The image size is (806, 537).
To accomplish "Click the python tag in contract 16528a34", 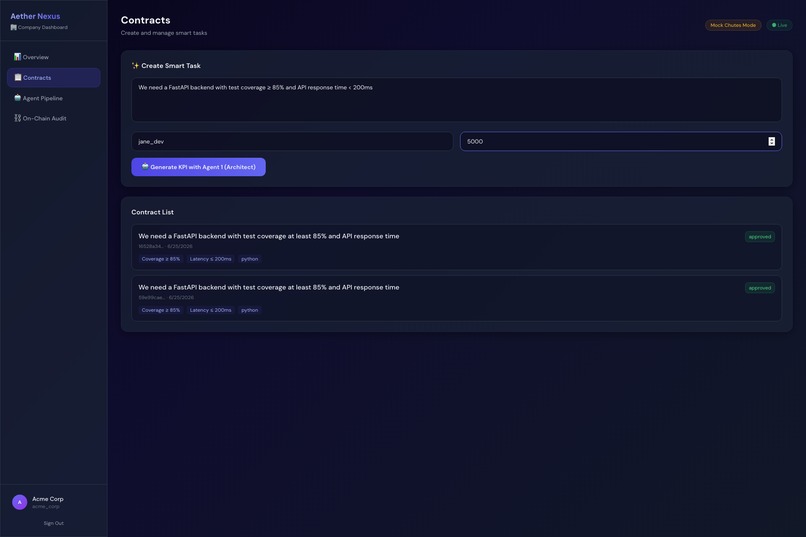I will (x=250, y=259).
